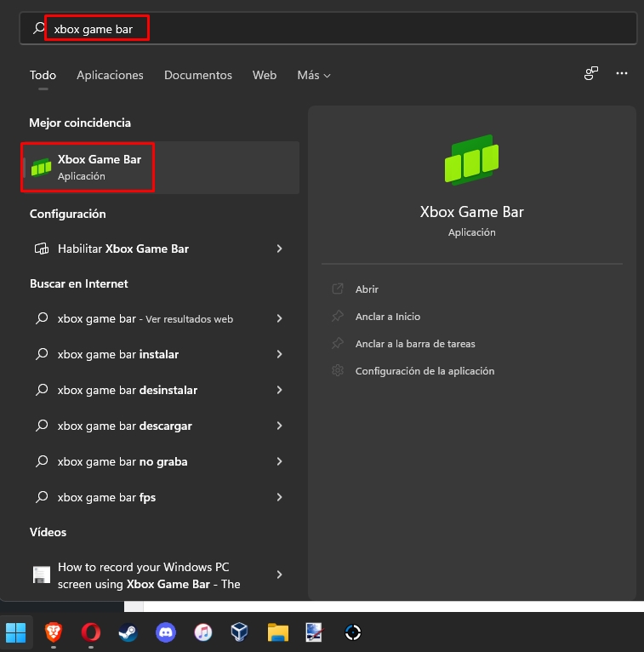
Task: Expand chevron for xbox game bar instalar
Action: click(279, 354)
